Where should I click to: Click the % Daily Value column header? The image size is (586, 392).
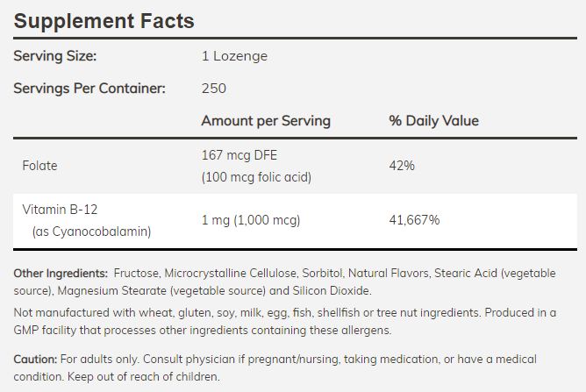click(x=433, y=120)
